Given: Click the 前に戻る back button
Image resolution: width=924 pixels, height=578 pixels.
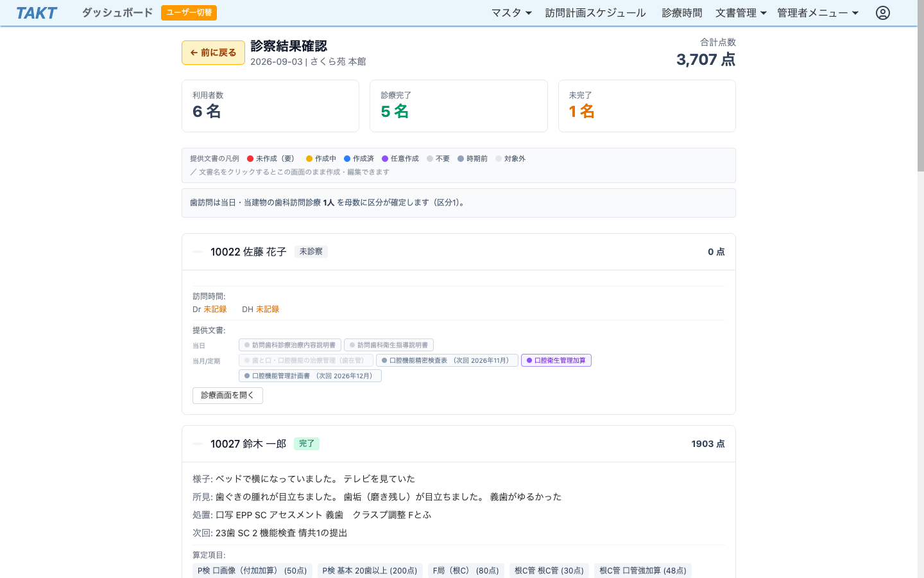Looking at the screenshot, I should pyautogui.click(x=213, y=53).
